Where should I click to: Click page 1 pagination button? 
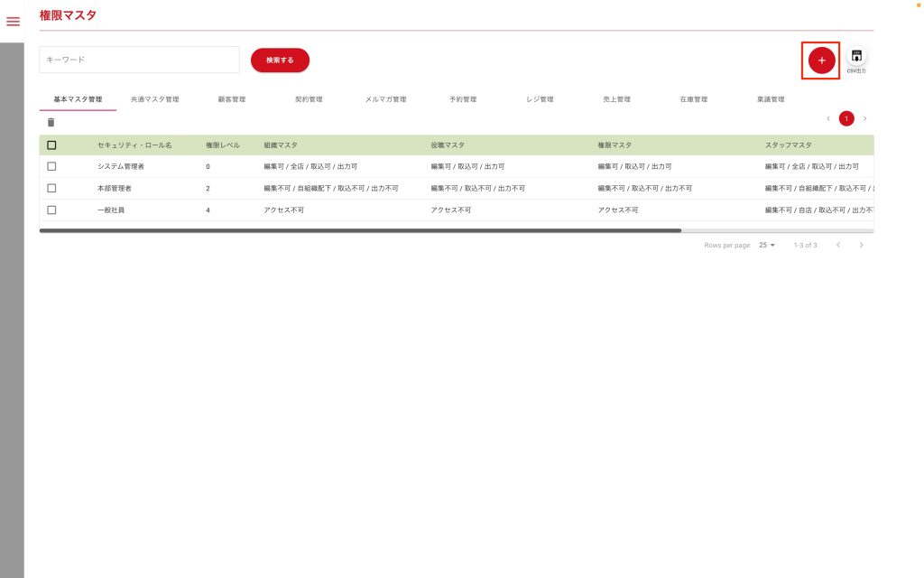pyautogui.click(x=846, y=118)
